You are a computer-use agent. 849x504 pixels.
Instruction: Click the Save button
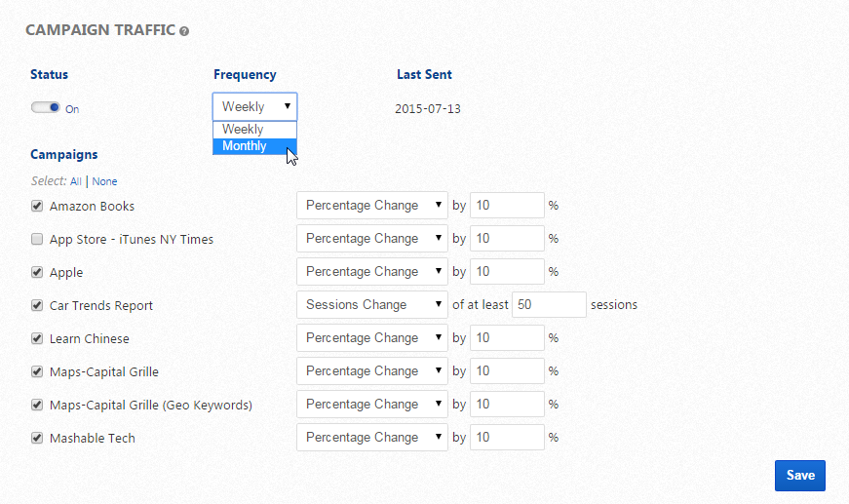[x=799, y=475]
